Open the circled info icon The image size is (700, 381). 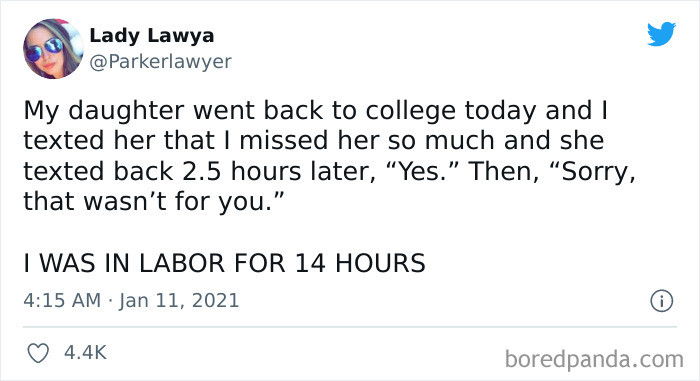[x=661, y=301]
